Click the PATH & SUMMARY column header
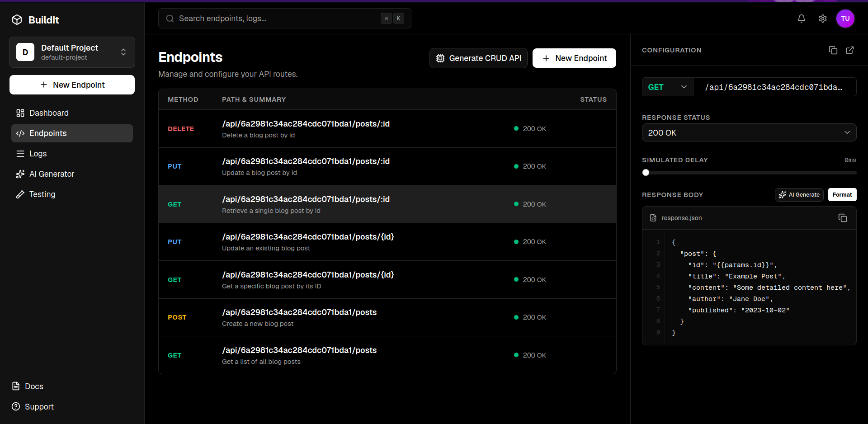 (x=254, y=99)
